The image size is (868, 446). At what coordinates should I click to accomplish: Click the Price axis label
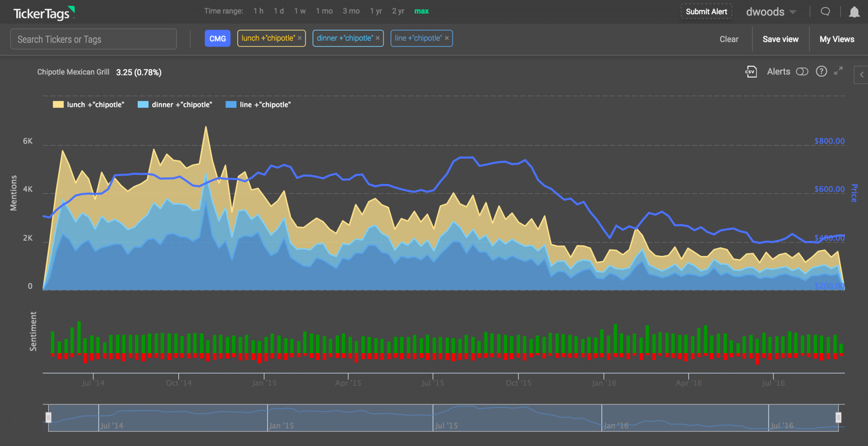pos(854,193)
